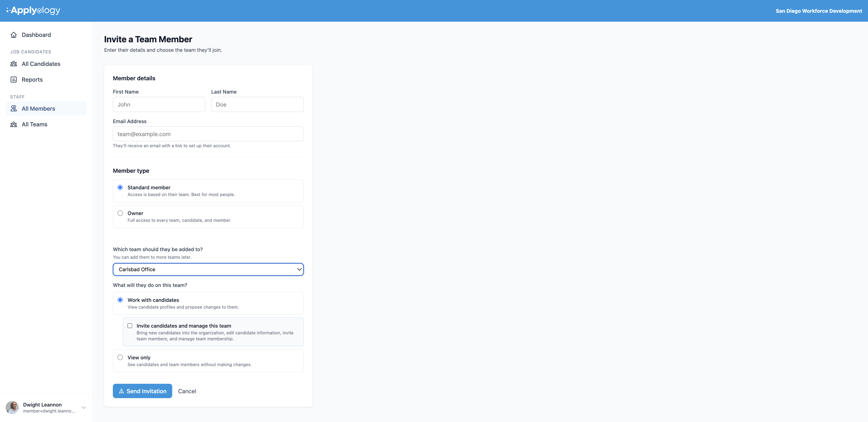The height and width of the screenshot is (422, 868).
Task: Open the Carlsbad Office team dropdown
Action: coord(208,269)
